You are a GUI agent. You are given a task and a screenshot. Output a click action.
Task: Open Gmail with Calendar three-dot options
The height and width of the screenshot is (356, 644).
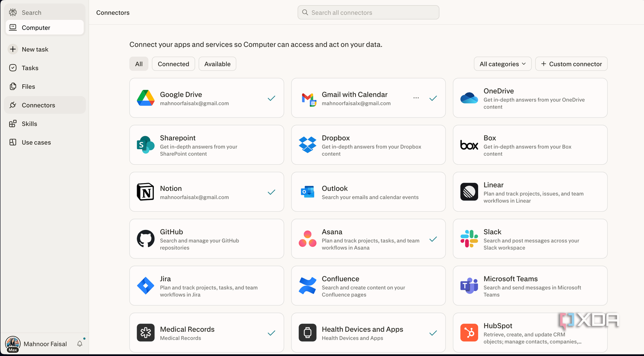point(416,98)
